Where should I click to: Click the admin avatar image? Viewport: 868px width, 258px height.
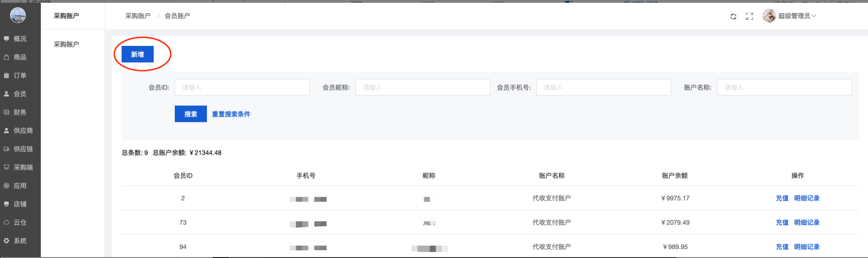pos(769,16)
